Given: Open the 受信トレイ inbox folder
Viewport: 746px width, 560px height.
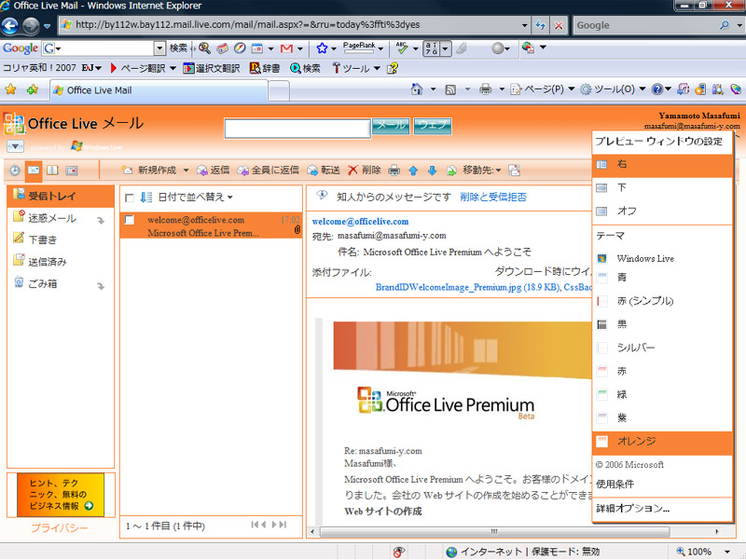Looking at the screenshot, I should [x=61, y=196].
